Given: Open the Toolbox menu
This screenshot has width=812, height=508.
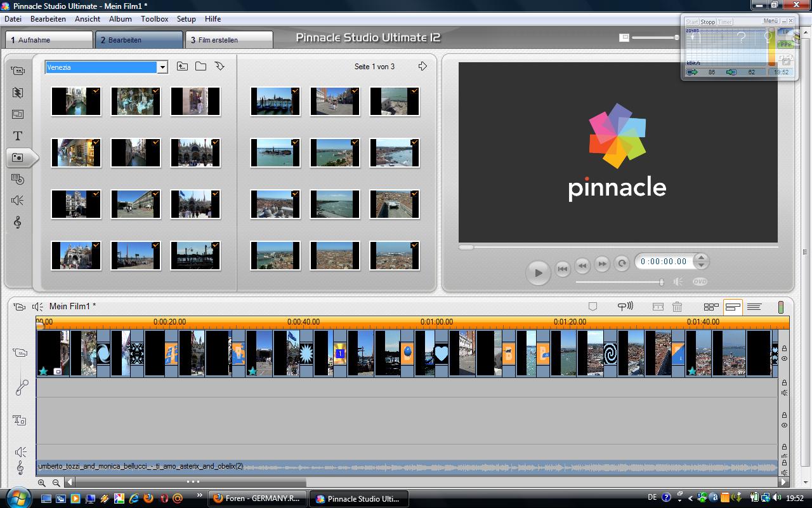Looking at the screenshot, I should [x=155, y=19].
